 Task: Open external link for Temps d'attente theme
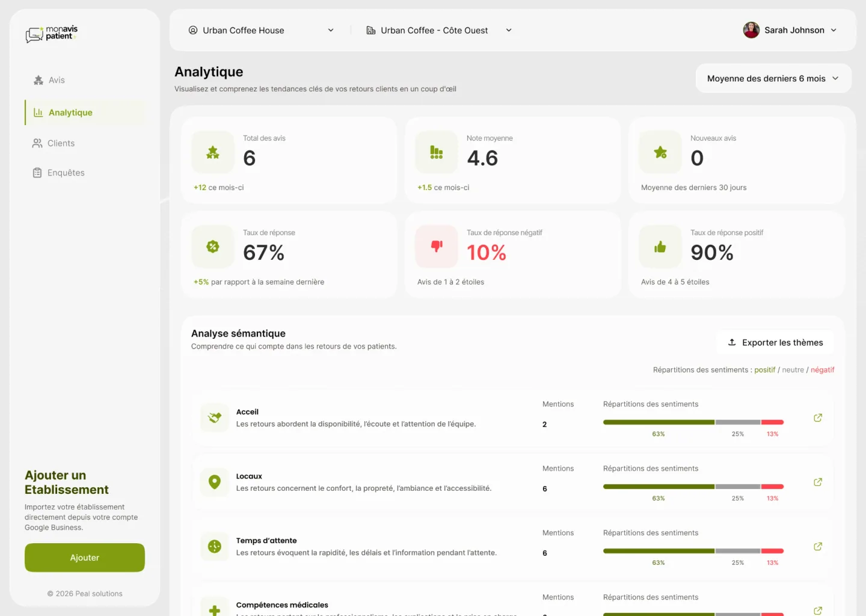818,546
